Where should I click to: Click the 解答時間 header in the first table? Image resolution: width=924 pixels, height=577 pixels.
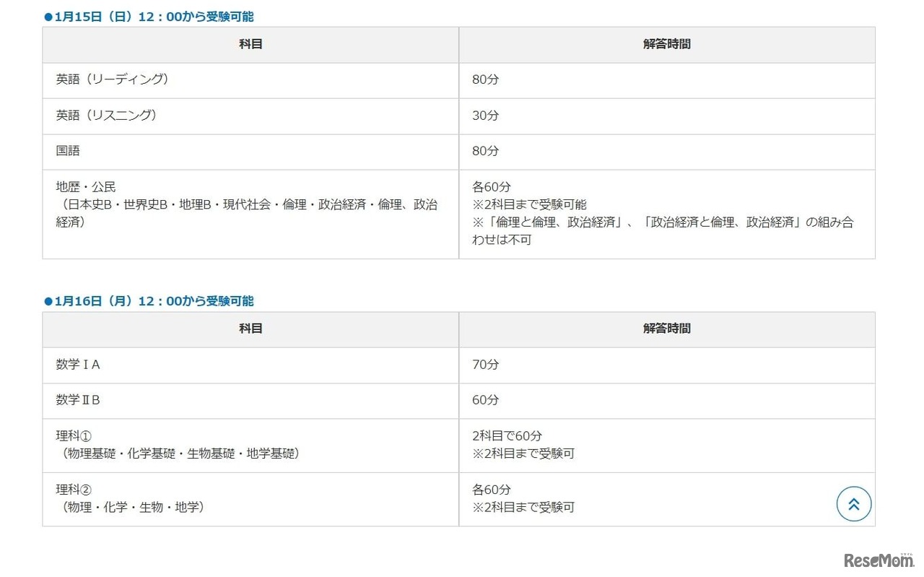tap(666, 44)
